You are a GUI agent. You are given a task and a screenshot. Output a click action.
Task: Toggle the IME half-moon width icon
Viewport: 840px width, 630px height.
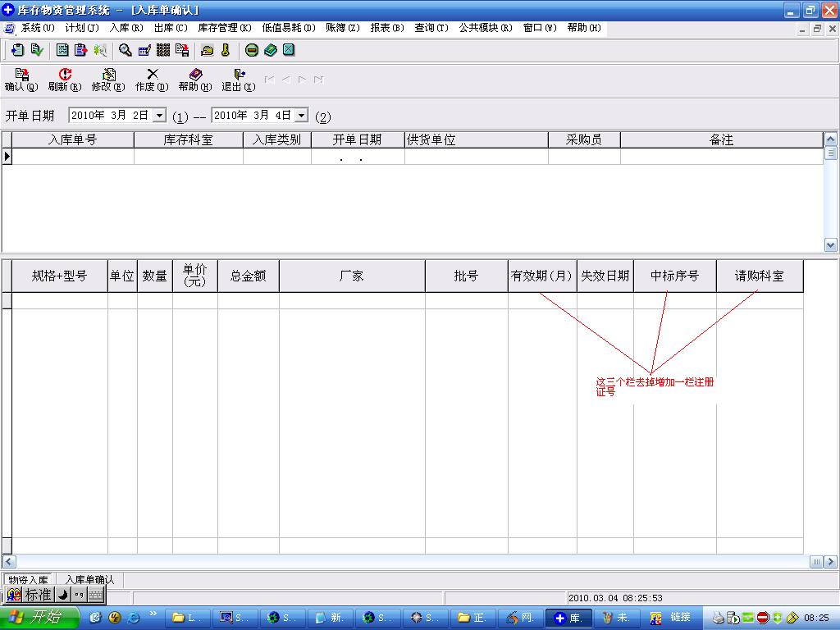point(62,595)
